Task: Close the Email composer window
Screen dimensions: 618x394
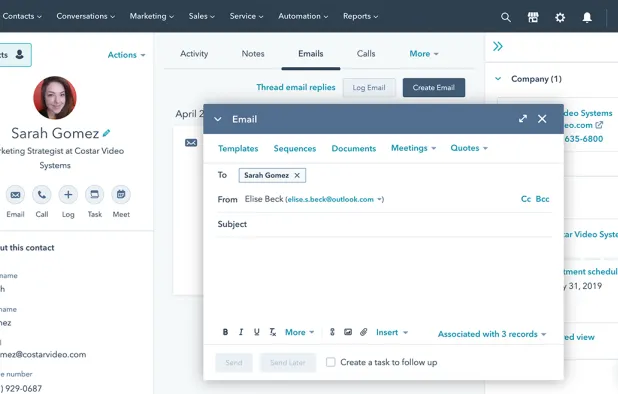Action: (x=542, y=119)
